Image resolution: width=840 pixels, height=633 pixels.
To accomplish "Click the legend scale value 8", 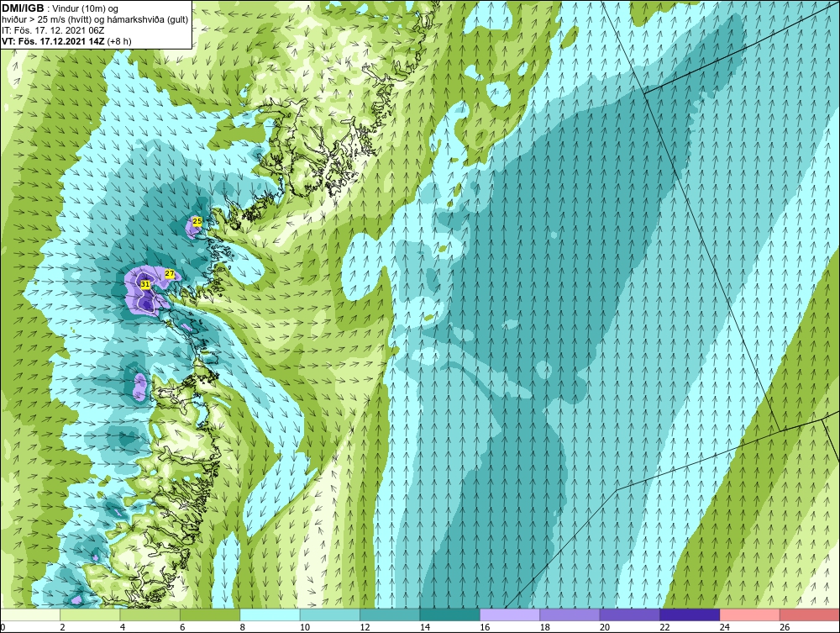I will (243, 627).
